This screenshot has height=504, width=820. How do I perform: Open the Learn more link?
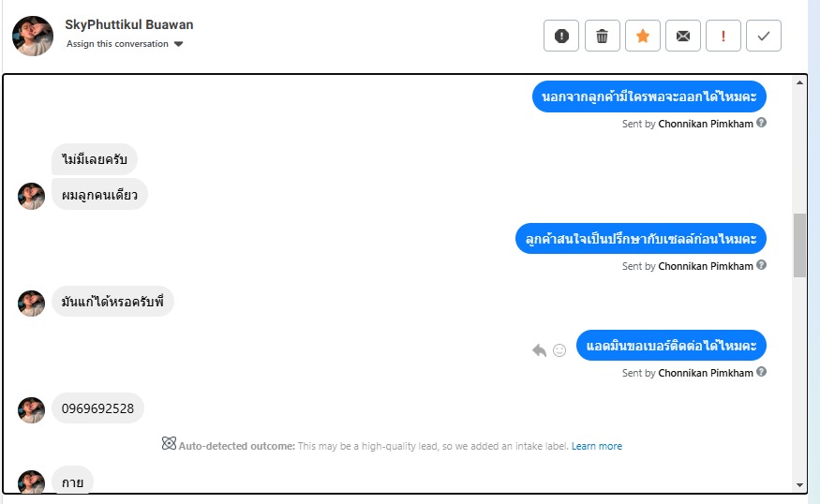pos(596,446)
